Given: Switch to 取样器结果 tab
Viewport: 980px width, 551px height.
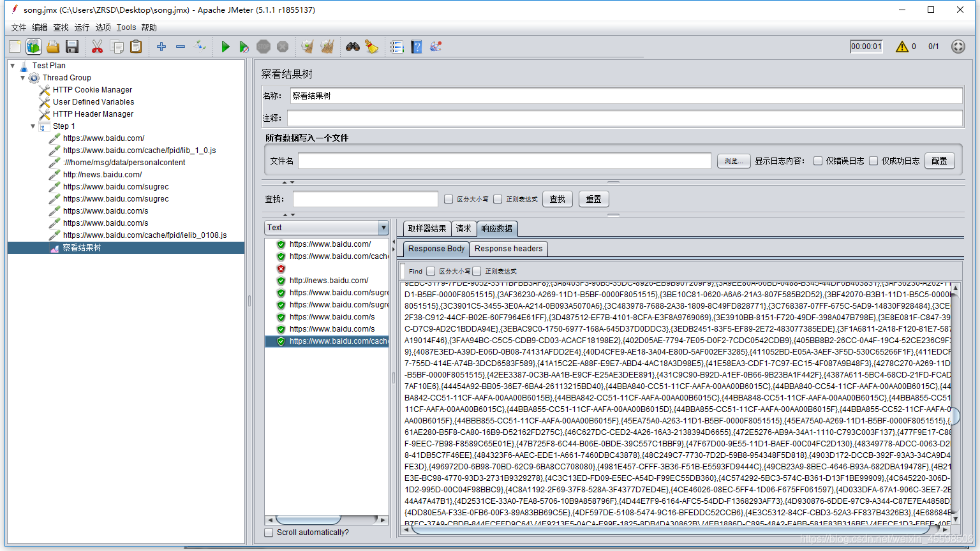Looking at the screenshot, I should pos(427,228).
